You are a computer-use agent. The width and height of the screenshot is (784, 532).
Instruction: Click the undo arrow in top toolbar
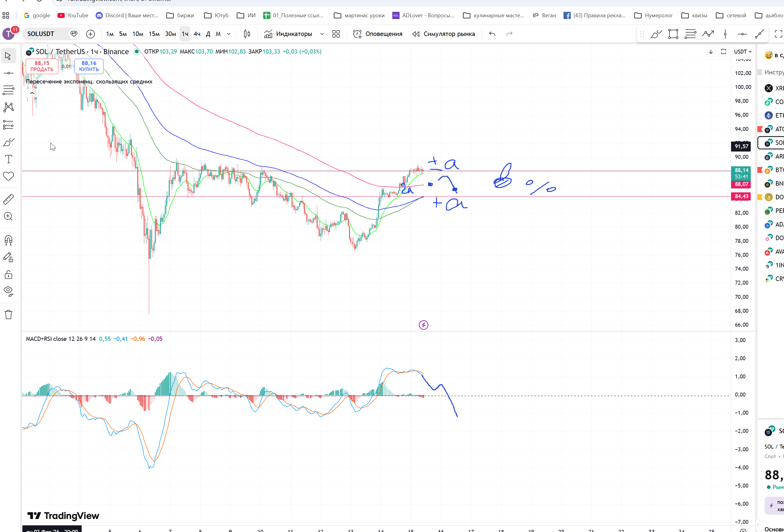pyautogui.click(x=492, y=34)
